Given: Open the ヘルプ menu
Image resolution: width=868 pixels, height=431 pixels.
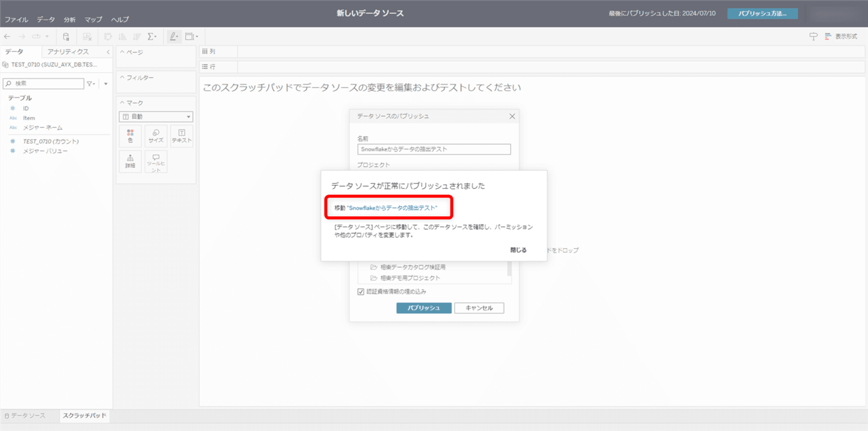Looking at the screenshot, I should coord(120,20).
